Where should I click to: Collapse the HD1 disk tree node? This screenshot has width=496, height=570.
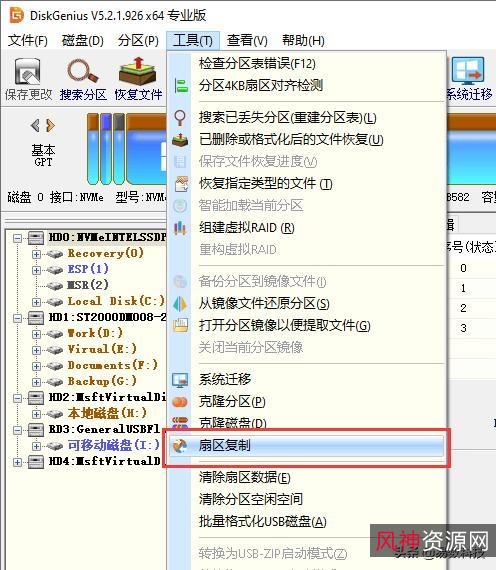(17, 318)
